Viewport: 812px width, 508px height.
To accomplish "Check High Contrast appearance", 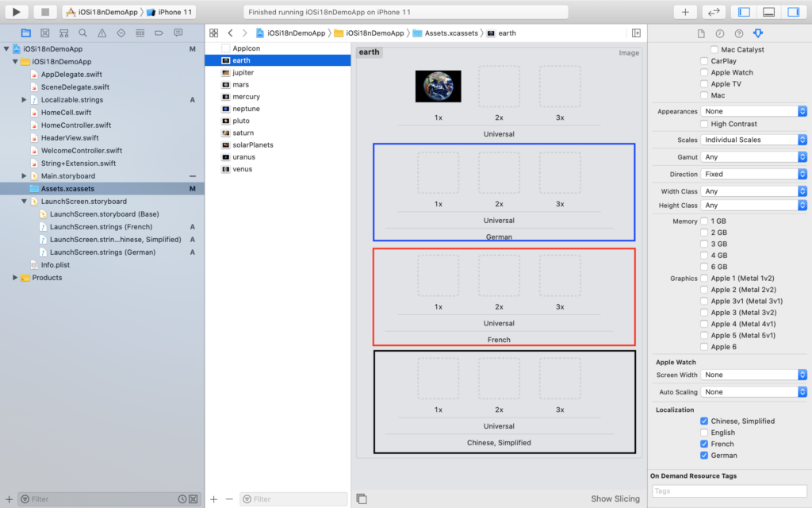I will click(704, 124).
